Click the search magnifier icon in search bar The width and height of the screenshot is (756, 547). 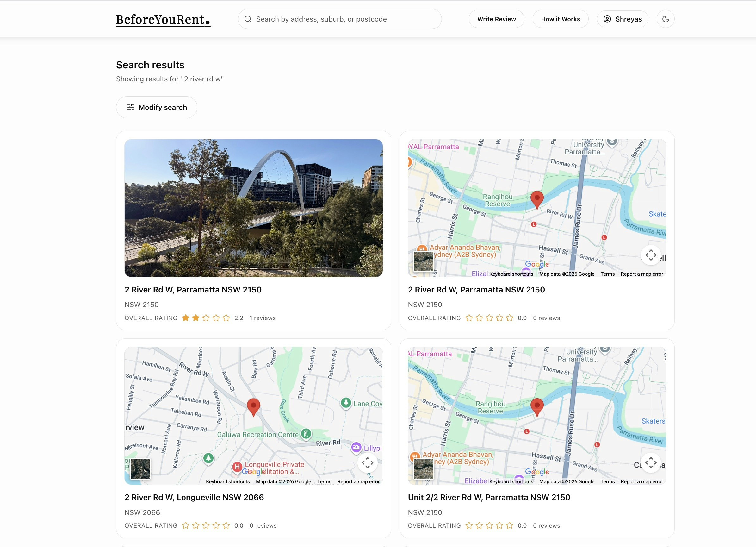click(248, 19)
